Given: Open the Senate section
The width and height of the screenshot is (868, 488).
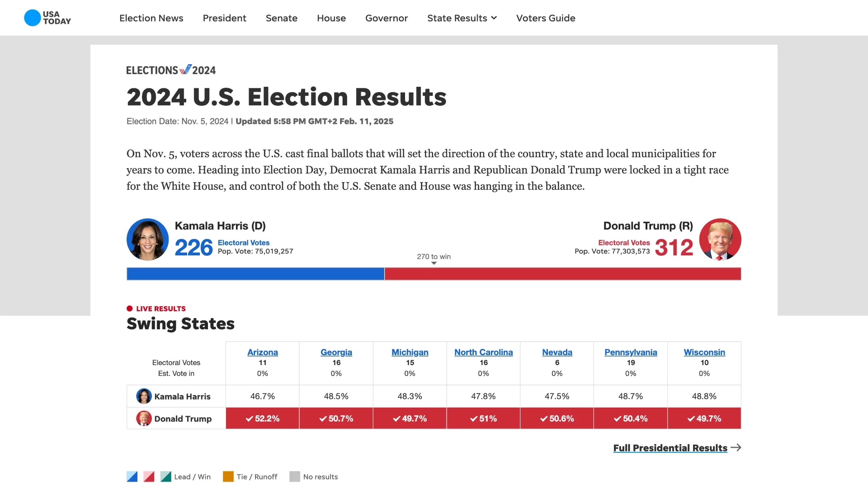Looking at the screenshot, I should click(x=282, y=18).
